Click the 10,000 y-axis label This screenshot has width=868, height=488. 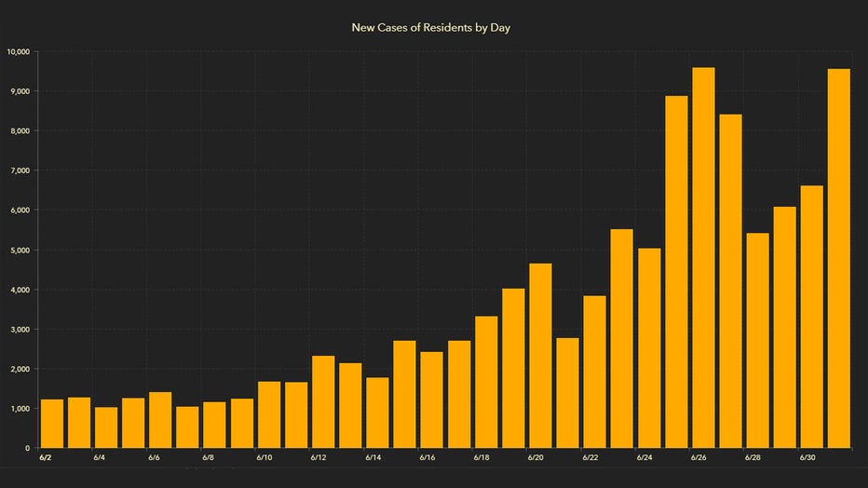[x=18, y=51]
